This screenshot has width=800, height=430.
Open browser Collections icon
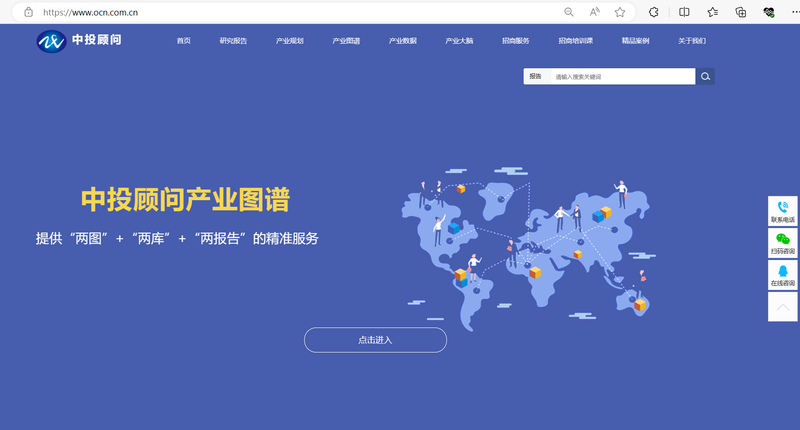741,12
